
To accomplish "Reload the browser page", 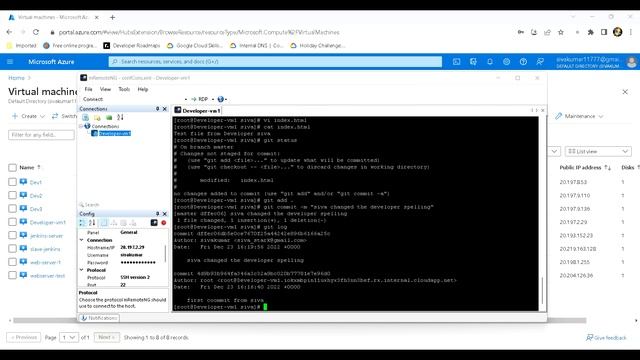I will 36,32.
